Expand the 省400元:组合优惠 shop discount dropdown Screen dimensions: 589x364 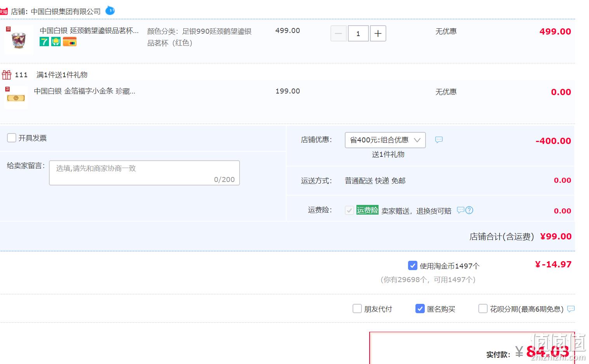(385, 140)
